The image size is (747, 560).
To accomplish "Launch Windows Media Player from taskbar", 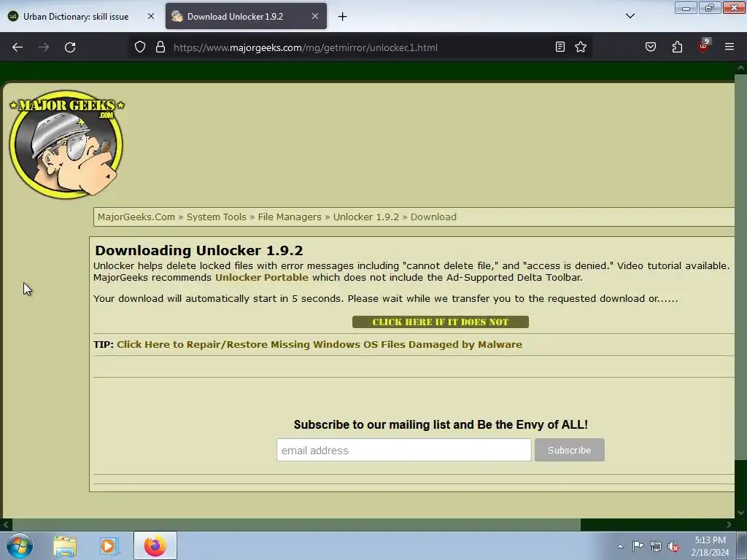I will [x=109, y=546].
